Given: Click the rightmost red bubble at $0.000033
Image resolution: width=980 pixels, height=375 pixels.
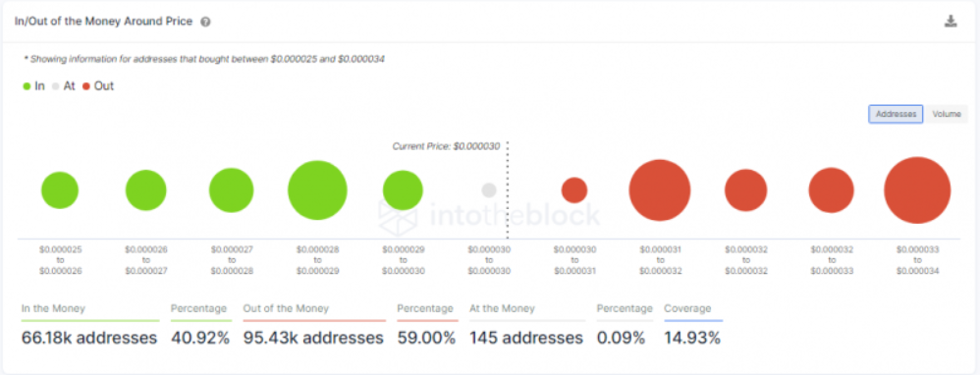Looking at the screenshot, I should (917, 190).
